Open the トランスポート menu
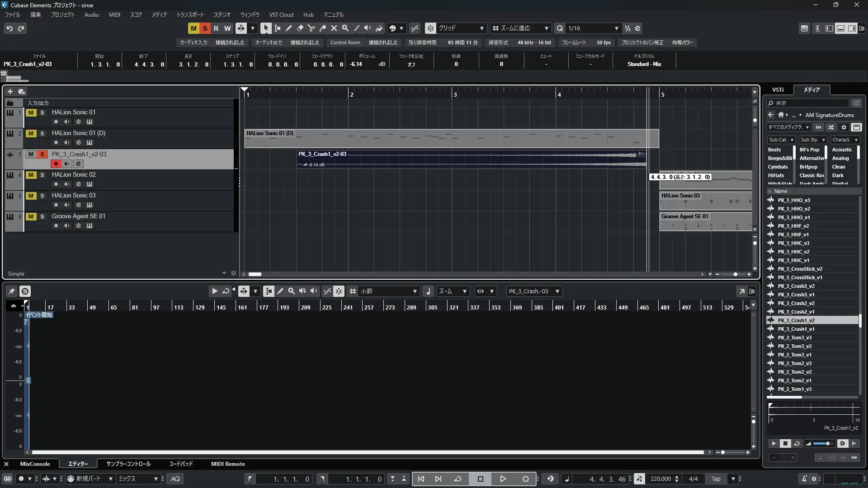The width and height of the screenshot is (868, 488). (x=190, y=15)
